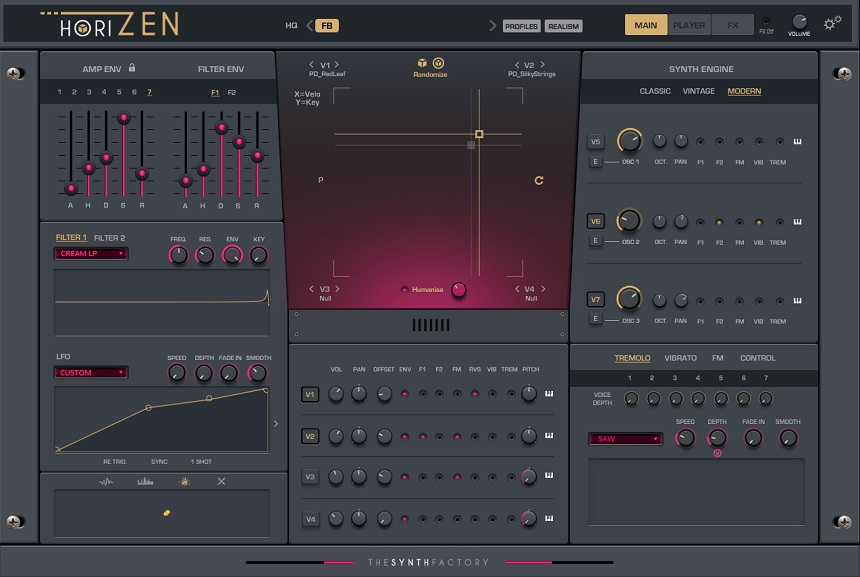Click the E button for OSC 2
860x577 pixels.
pyautogui.click(x=595, y=241)
